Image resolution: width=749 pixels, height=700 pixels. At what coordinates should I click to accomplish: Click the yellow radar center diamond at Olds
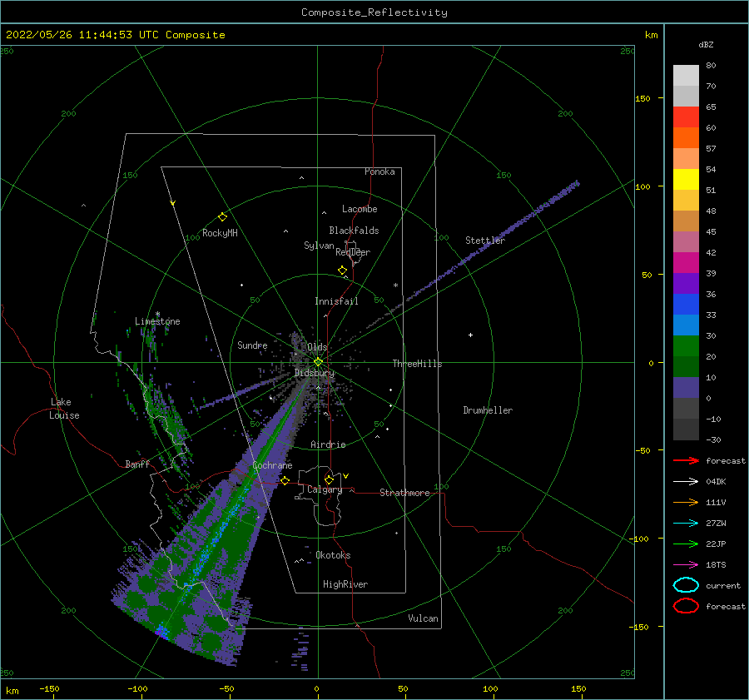[318, 362]
